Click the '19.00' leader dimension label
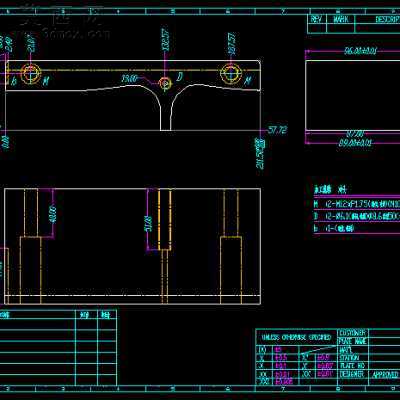Screen dimensions: 400x400 pos(129,79)
